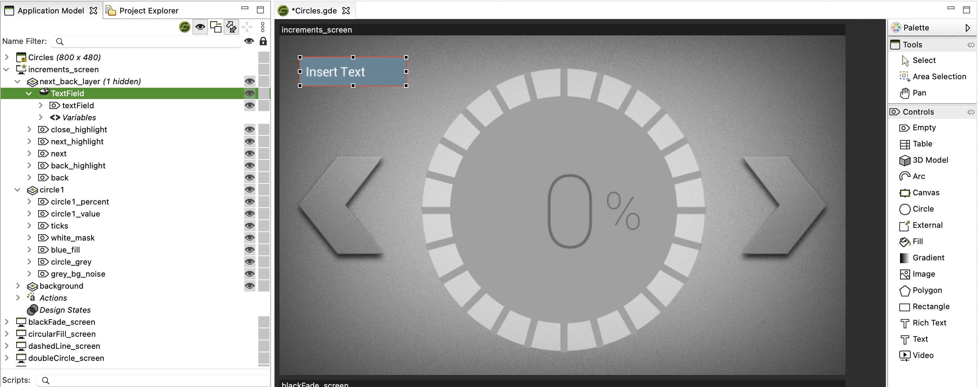The image size is (980, 387).
Task: Select the Area Selection tool
Action: pos(933,76)
